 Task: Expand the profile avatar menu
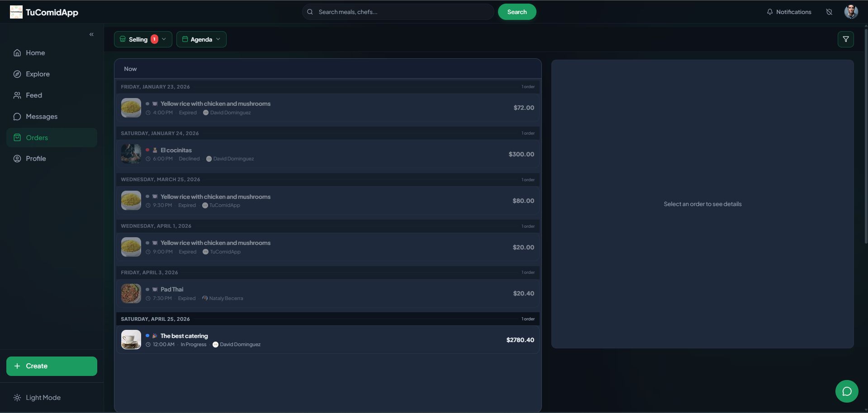coord(851,12)
